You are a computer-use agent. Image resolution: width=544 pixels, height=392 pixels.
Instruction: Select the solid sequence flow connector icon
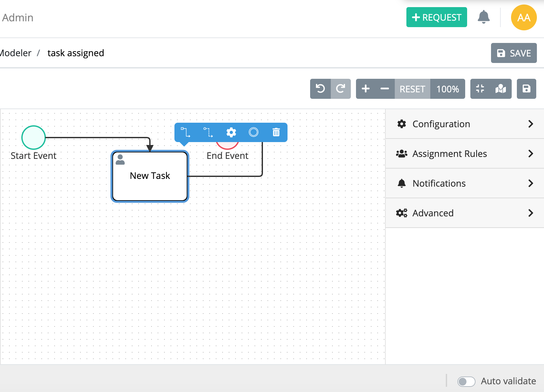coord(186,132)
